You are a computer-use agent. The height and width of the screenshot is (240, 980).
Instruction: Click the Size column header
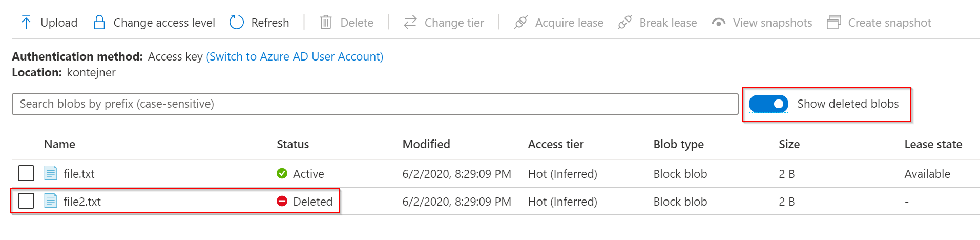click(789, 144)
